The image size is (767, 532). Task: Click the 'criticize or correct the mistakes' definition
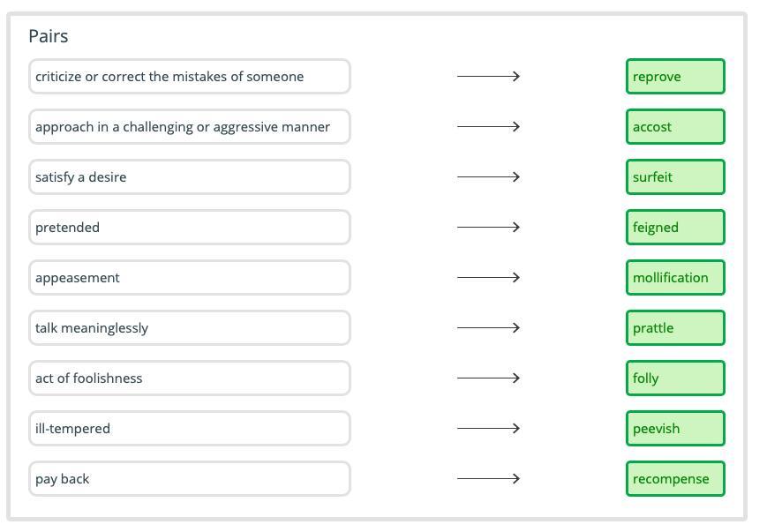[190, 77]
